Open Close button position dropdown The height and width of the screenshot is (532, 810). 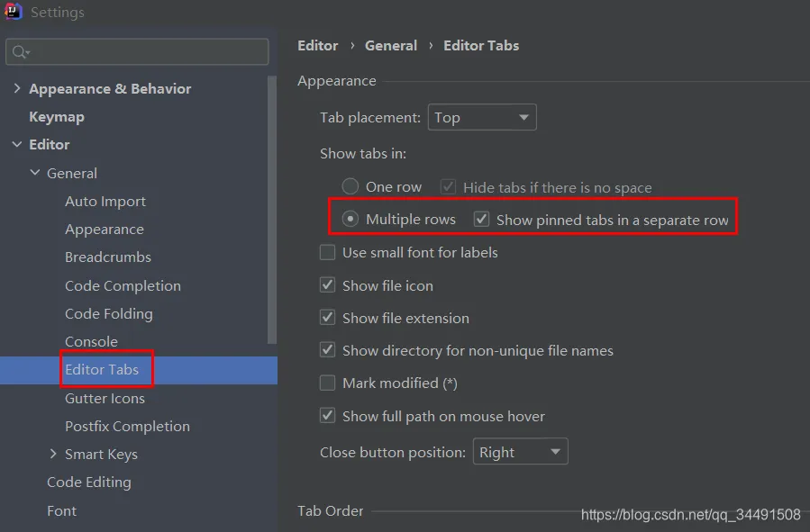(520, 452)
